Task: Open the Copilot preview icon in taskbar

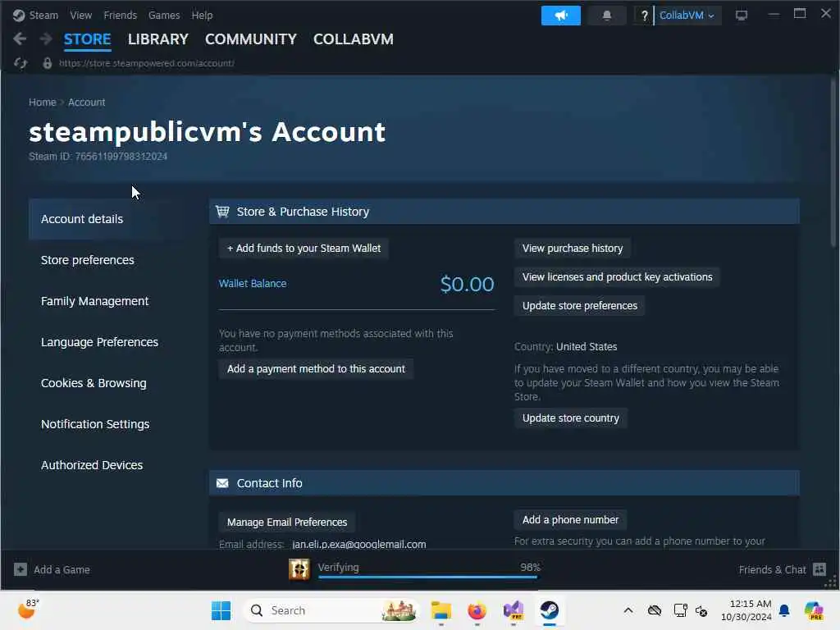Action: pyautogui.click(x=814, y=610)
